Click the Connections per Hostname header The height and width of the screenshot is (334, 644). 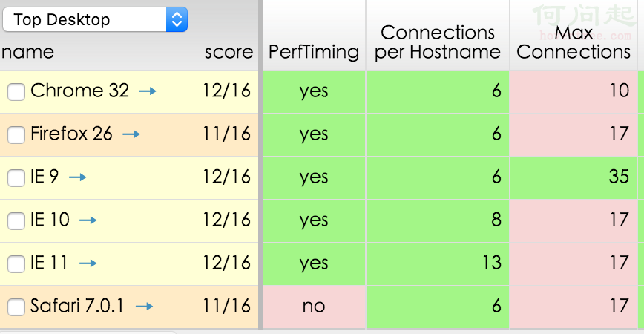tap(438, 42)
